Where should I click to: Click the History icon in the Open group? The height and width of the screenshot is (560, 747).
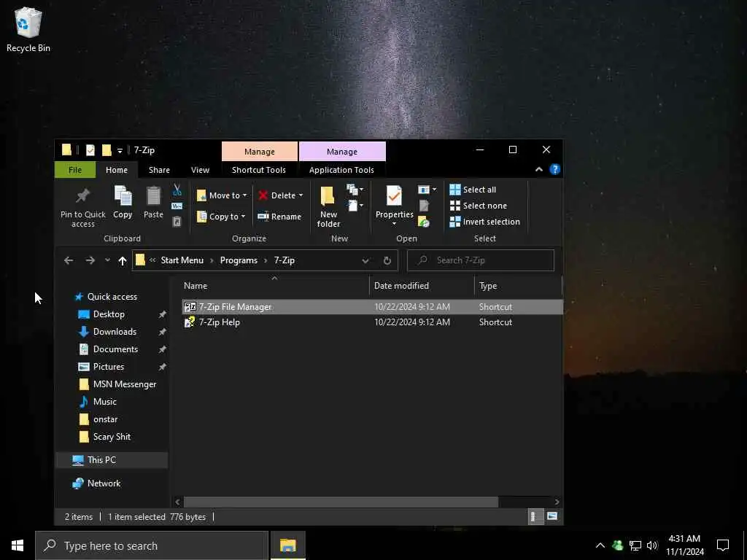[x=424, y=222]
